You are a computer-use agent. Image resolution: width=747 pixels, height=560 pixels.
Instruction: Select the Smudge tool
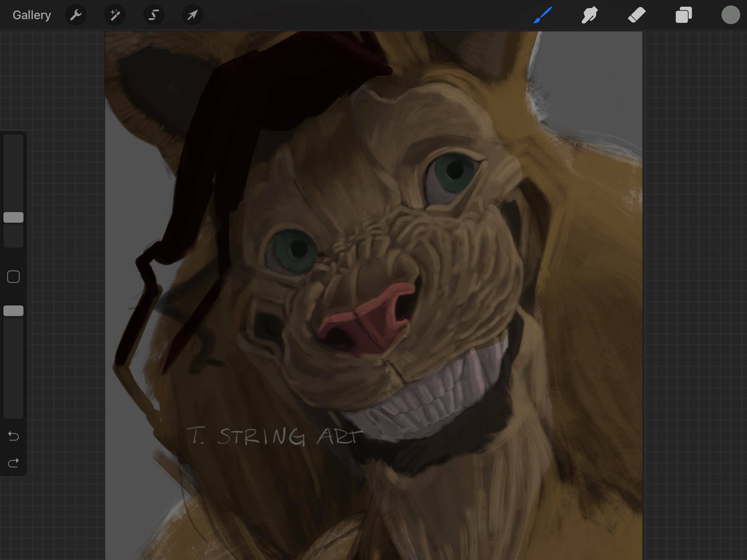click(x=589, y=15)
